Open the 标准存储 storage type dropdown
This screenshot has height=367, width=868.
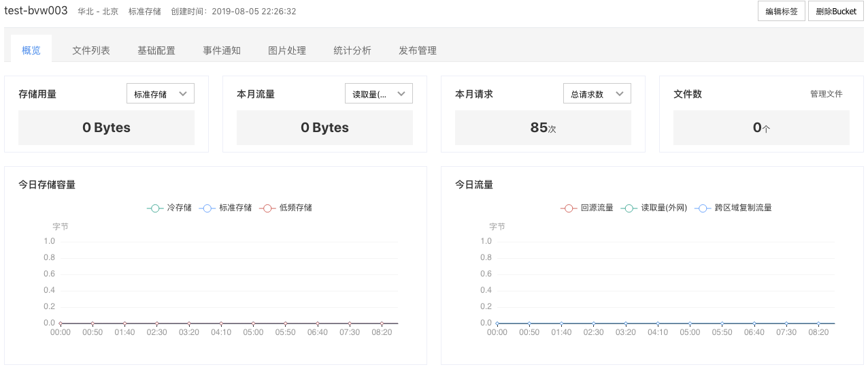[161, 94]
